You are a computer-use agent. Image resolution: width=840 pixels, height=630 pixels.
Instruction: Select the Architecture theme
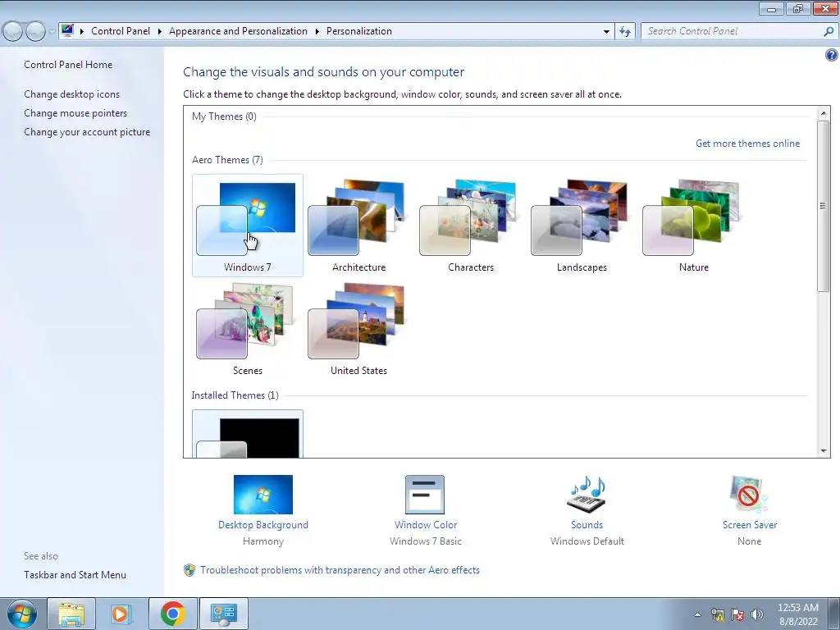point(358,225)
